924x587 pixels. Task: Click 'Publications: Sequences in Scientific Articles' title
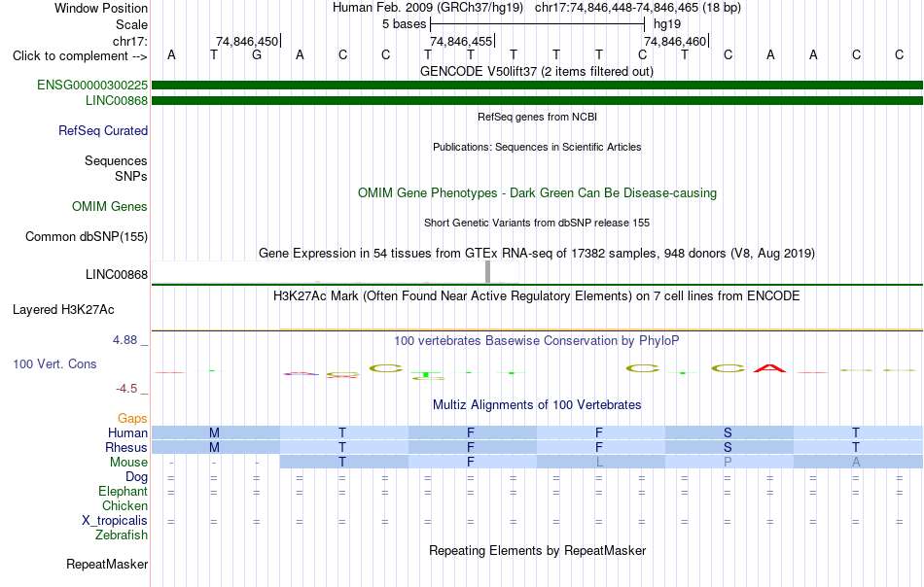(537, 147)
